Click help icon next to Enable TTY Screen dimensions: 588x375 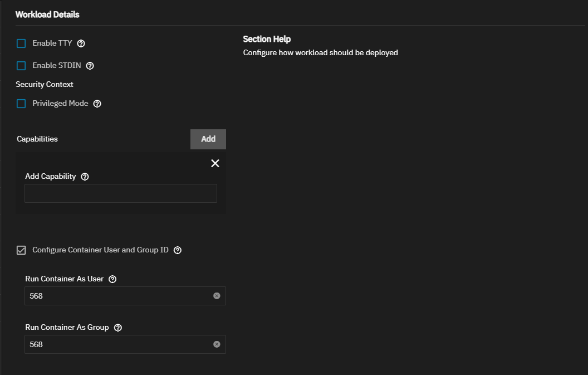coord(81,43)
